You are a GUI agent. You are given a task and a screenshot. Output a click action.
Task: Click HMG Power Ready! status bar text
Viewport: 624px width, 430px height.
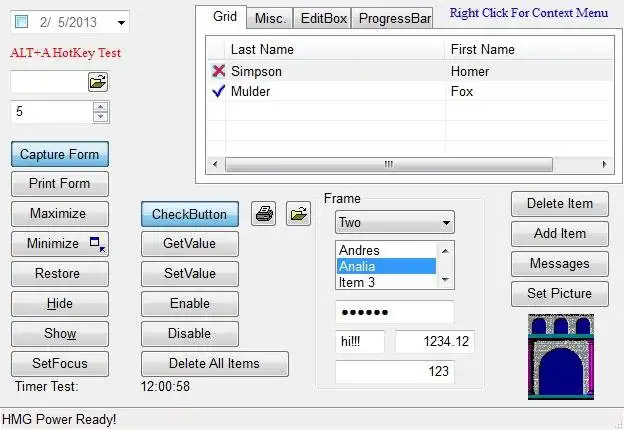tap(59, 419)
